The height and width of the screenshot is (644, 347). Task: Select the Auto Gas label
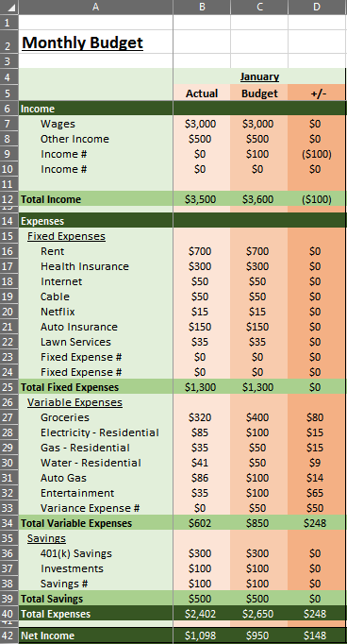tap(63, 478)
